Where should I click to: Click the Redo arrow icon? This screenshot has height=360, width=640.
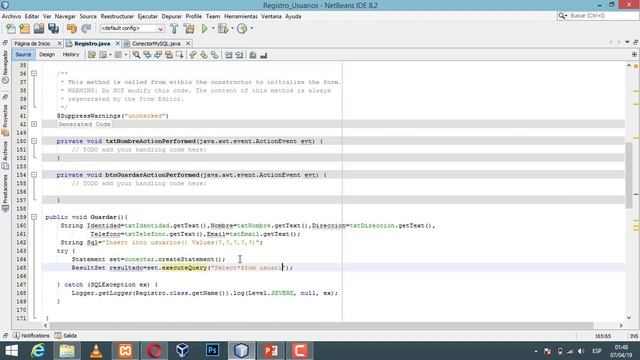point(86,29)
